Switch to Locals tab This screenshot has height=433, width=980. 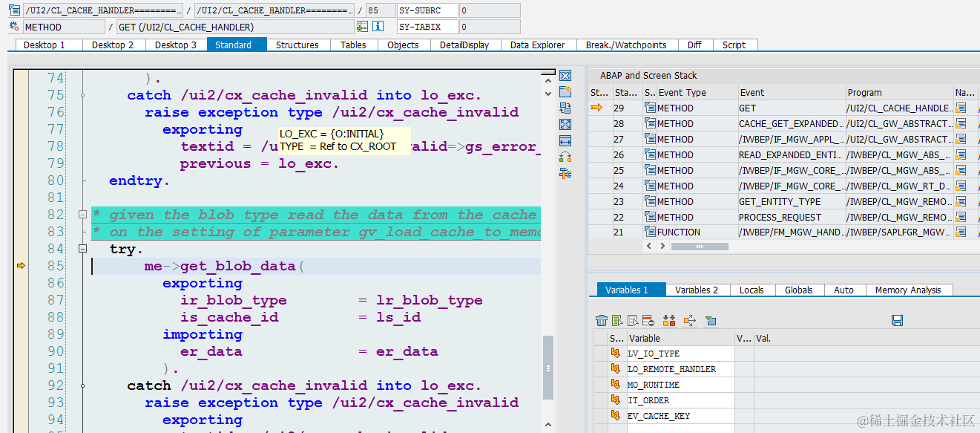click(x=752, y=290)
